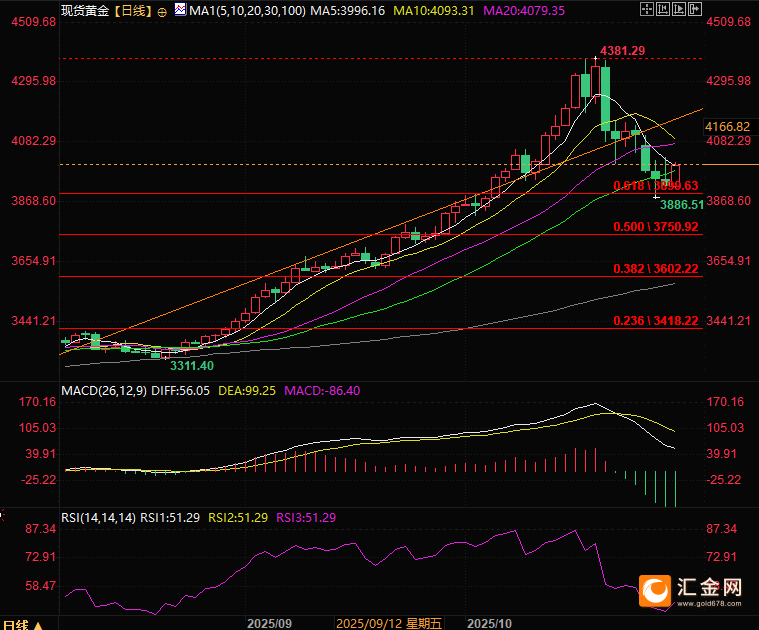The height and width of the screenshot is (630, 759).
Task: Click the MA1(5,10,20,30,100) indicator label
Action: pos(247,11)
